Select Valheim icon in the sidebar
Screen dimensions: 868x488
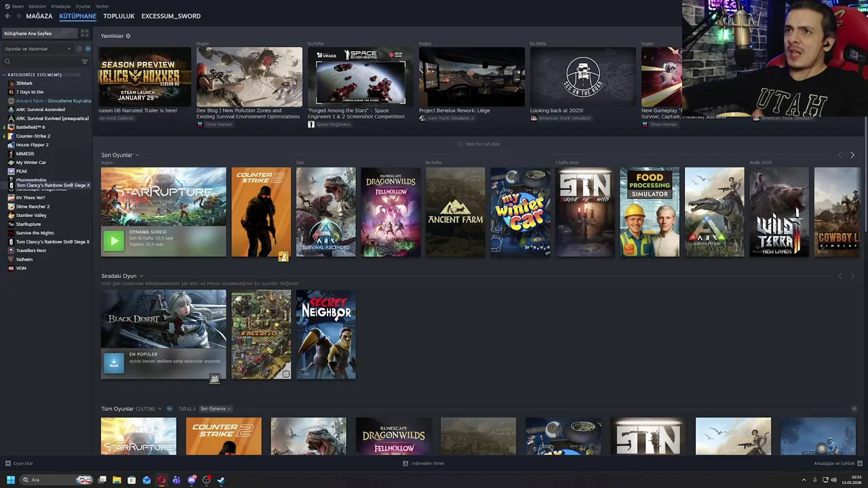click(x=11, y=260)
